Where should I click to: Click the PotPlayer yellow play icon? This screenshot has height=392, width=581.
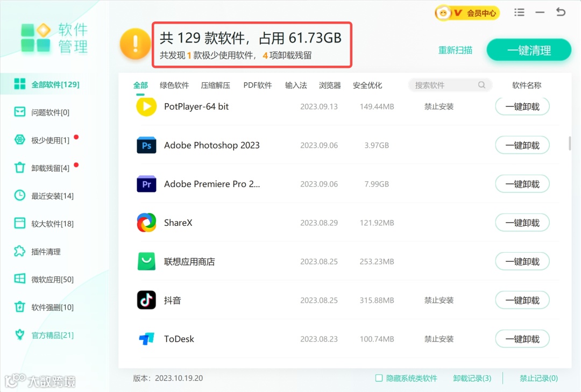pos(146,106)
